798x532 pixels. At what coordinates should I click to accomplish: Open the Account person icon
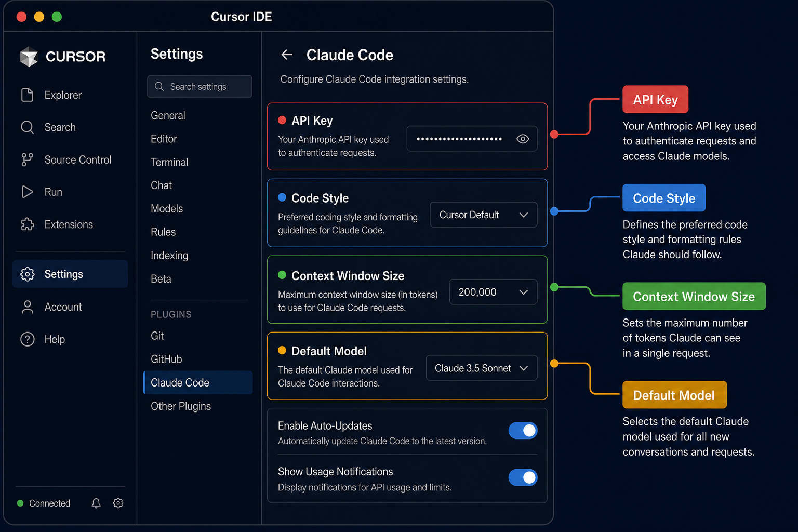27,307
